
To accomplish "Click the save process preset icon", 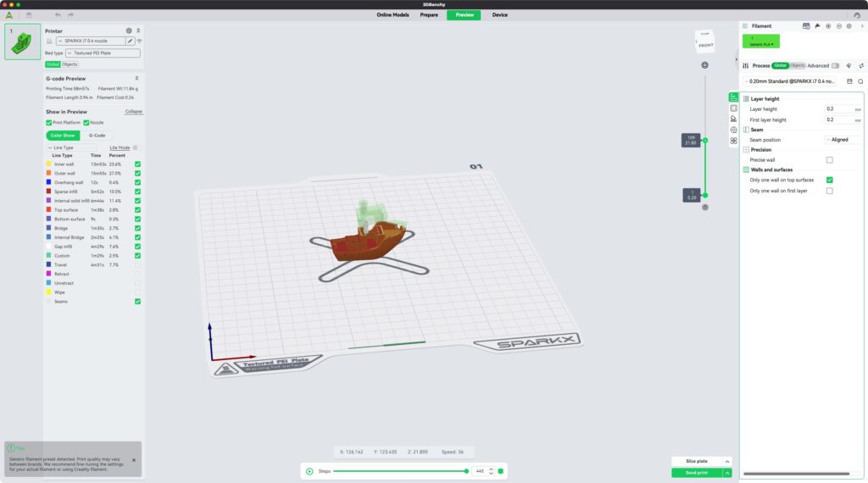I will click(849, 81).
